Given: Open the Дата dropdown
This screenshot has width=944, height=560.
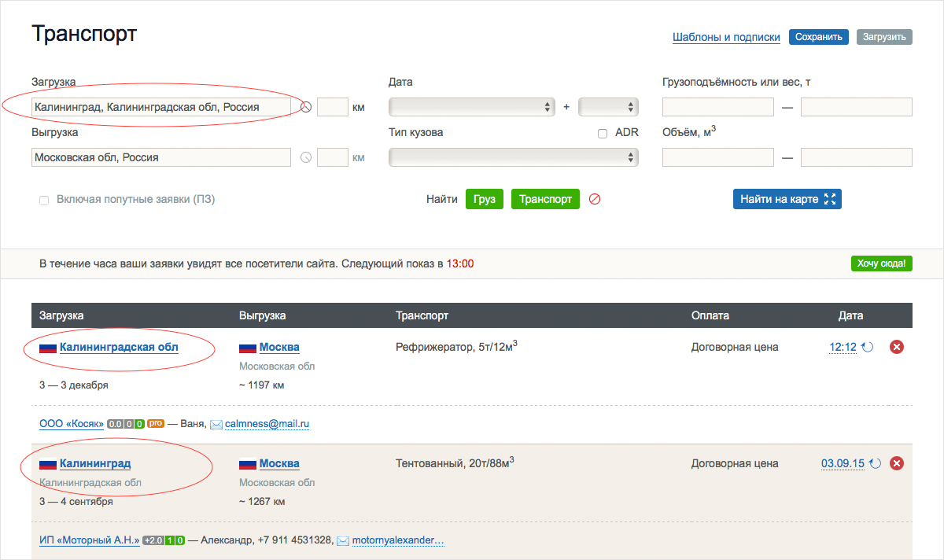Looking at the screenshot, I should tap(471, 107).
